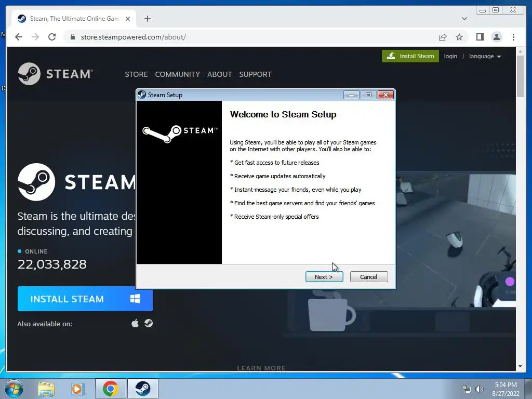
Task: Open the tab search chevron
Action: (464, 19)
